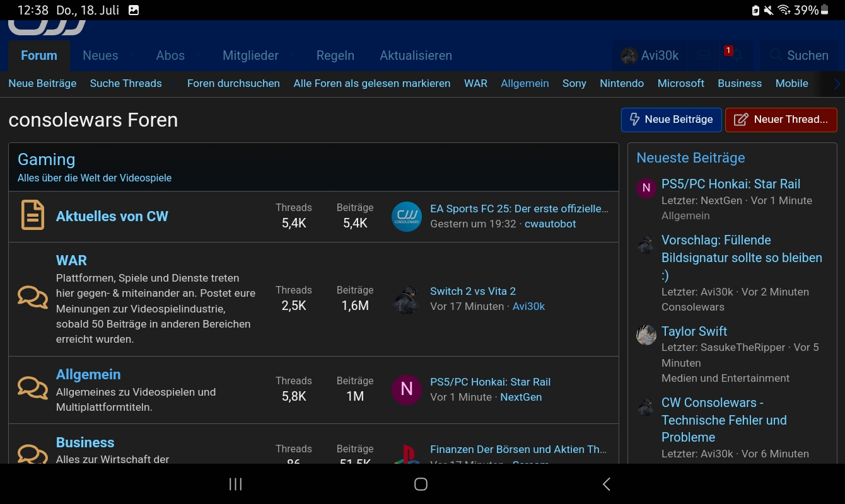Open the Nintendo sub-navigation link
This screenshot has height=504, width=845.
pyautogui.click(x=622, y=83)
